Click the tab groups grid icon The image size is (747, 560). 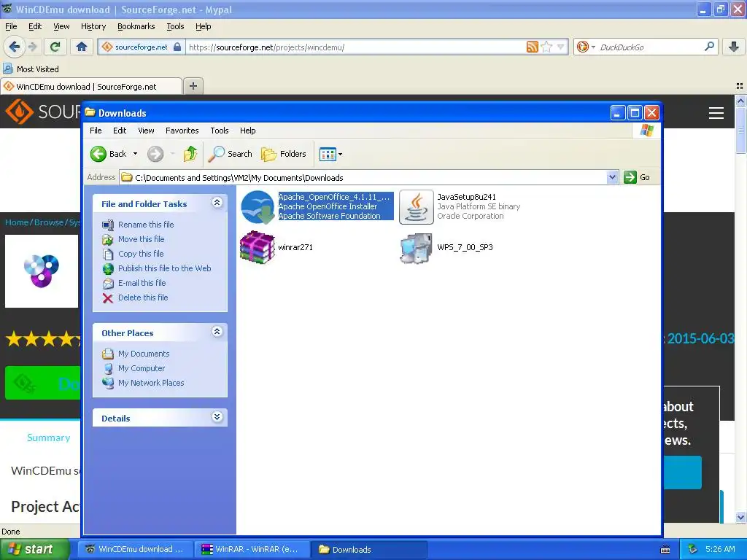[740, 86]
